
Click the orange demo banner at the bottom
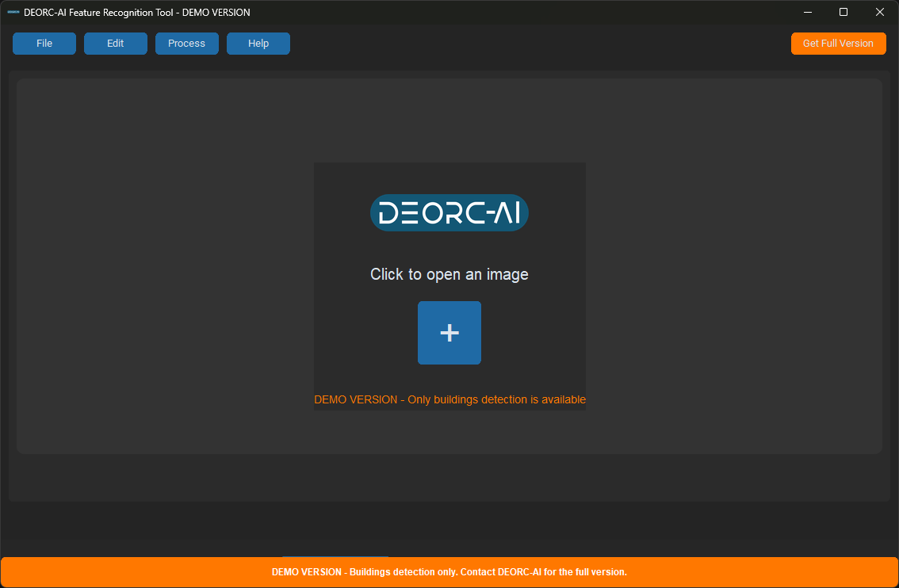click(449, 572)
